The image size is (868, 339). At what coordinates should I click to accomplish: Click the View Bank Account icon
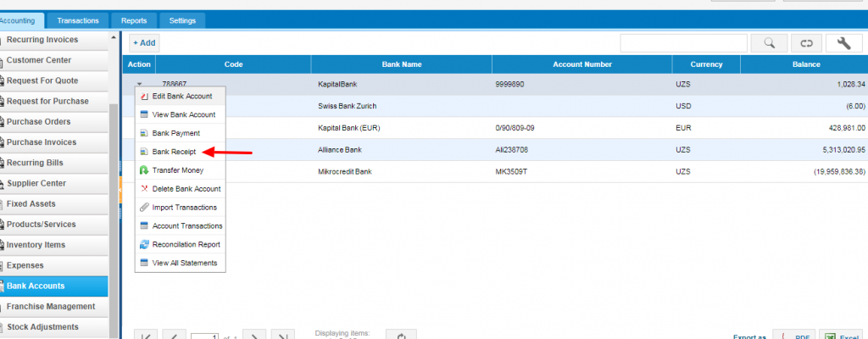[144, 114]
